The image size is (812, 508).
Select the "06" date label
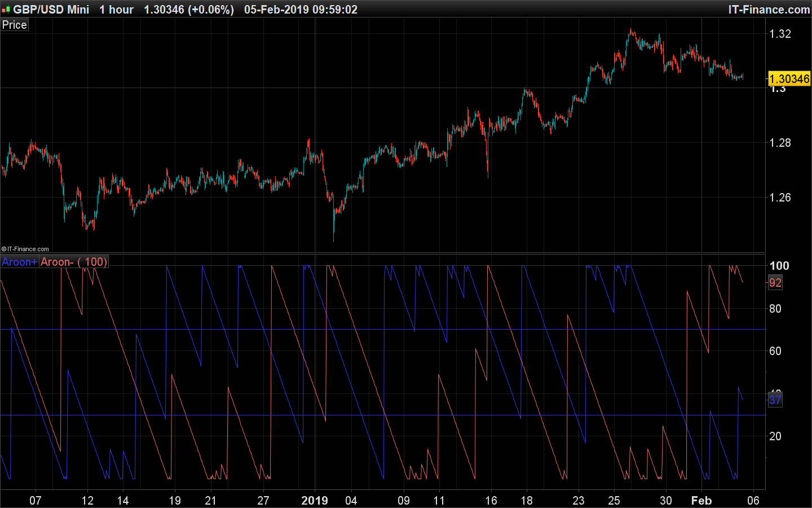click(x=753, y=501)
